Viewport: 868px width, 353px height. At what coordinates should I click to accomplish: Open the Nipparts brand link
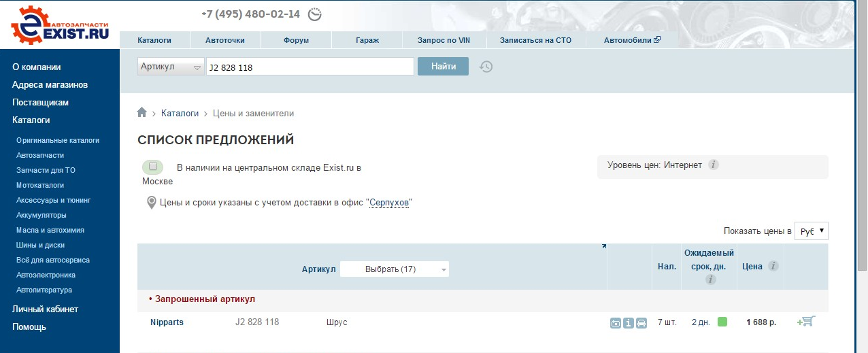point(167,322)
